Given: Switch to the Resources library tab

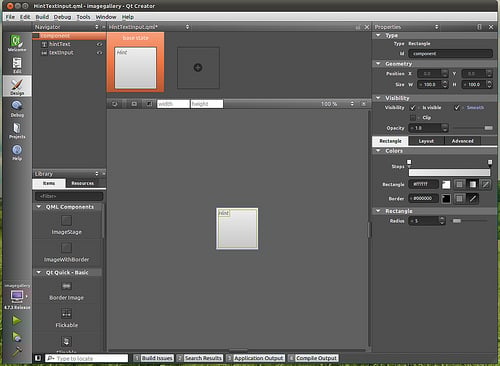Looking at the screenshot, I should point(82,183).
